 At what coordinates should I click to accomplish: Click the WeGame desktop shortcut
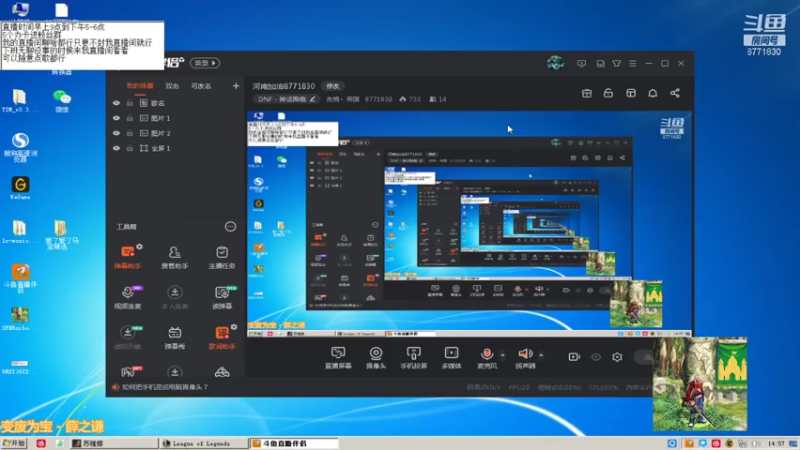(20, 188)
